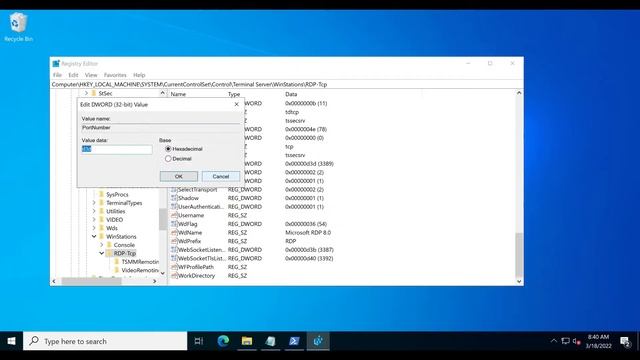Click the Username string value icon
The height and width of the screenshot is (360, 640).
pyautogui.click(x=174, y=215)
